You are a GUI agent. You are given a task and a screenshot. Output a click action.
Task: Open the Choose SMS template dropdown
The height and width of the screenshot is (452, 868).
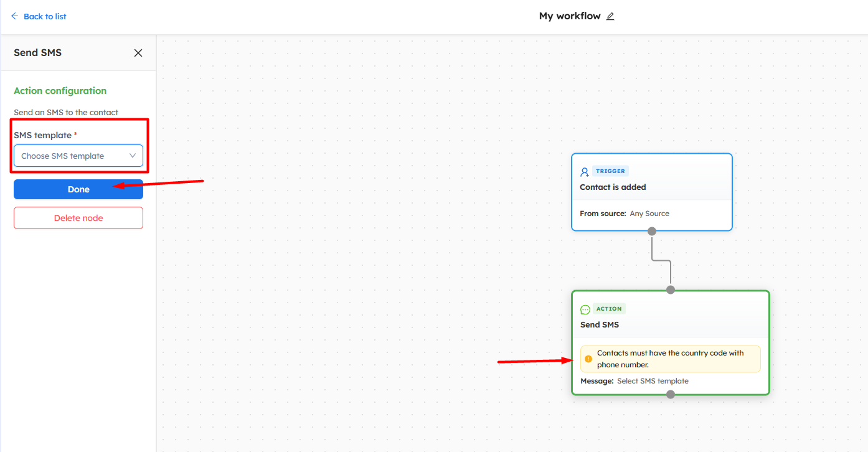(x=72, y=156)
